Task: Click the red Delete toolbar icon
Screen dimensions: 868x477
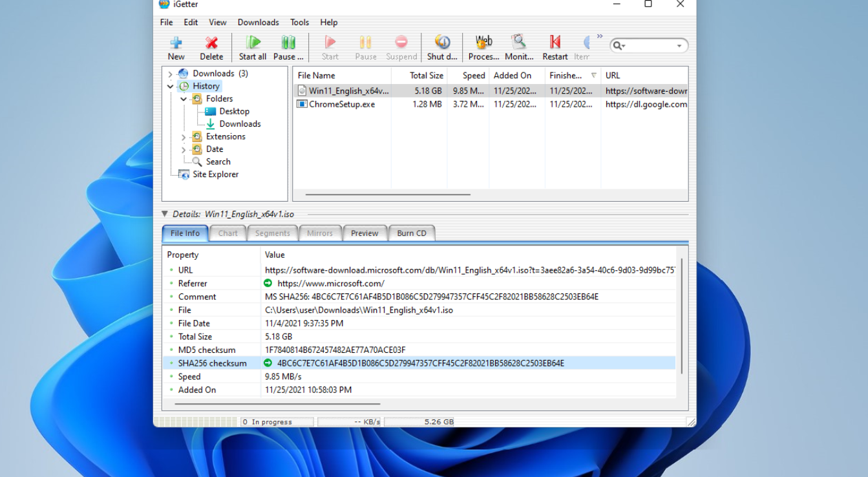Action: point(211,43)
